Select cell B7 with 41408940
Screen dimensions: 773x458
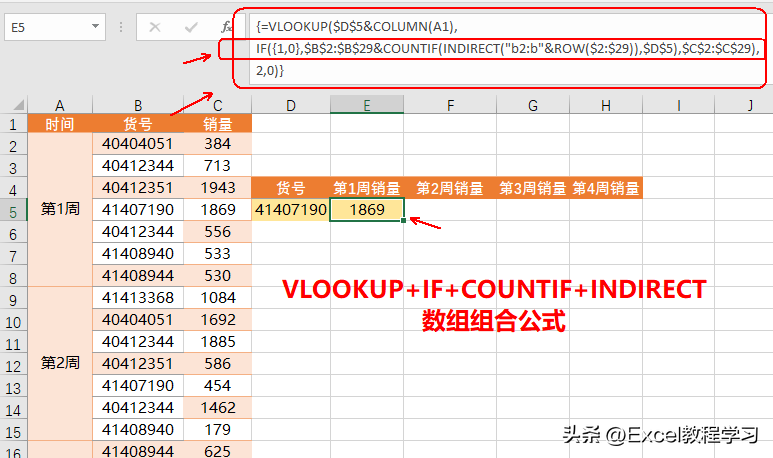click(138, 253)
